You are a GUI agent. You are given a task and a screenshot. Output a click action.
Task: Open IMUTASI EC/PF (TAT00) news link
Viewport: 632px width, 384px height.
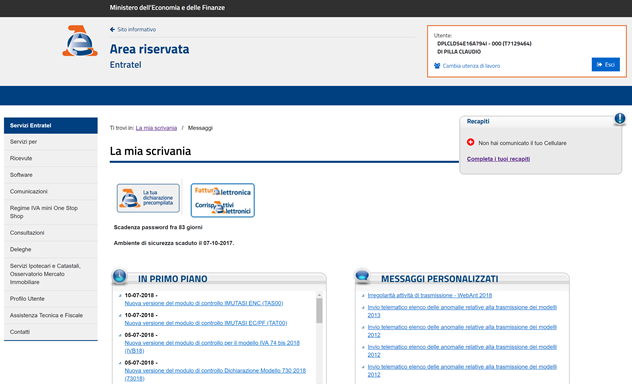(206, 323)
